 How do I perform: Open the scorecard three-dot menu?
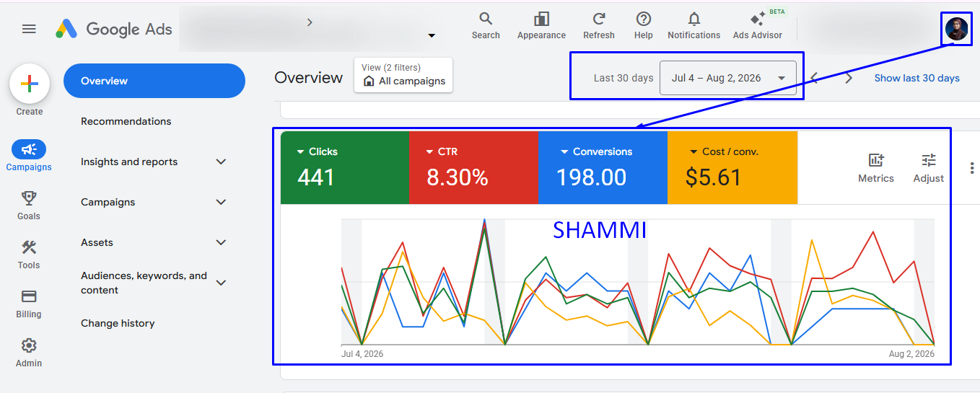point(972,167)
